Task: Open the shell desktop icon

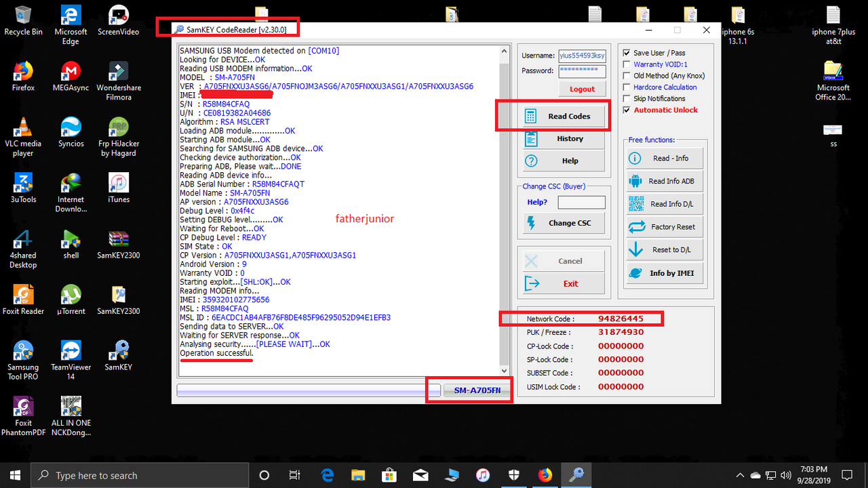Action: (71, 245)
